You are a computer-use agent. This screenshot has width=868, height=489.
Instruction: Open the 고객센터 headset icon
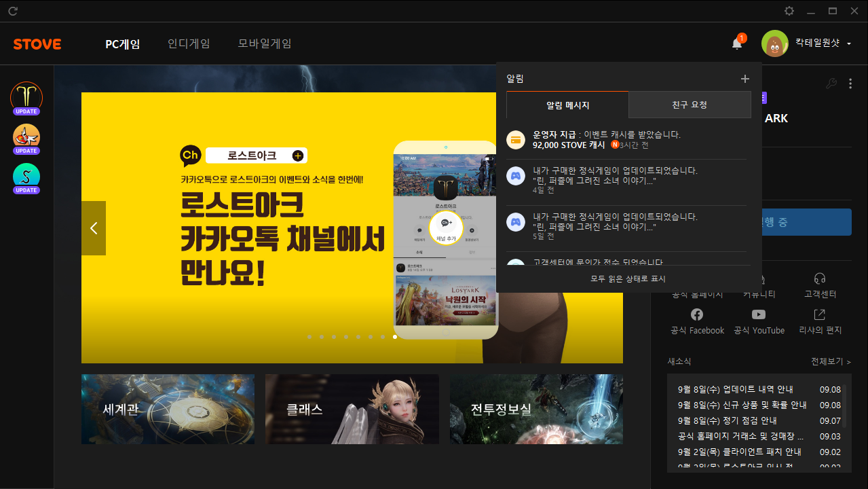pos(820,280)
